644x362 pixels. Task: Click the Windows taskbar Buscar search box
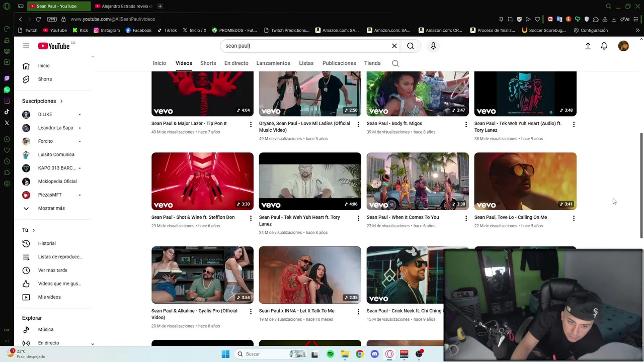271,354
